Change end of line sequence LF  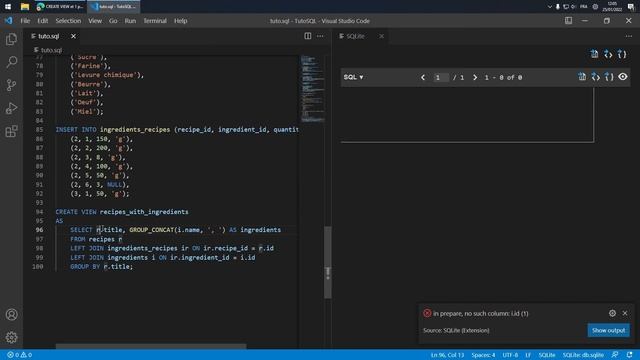528,355
